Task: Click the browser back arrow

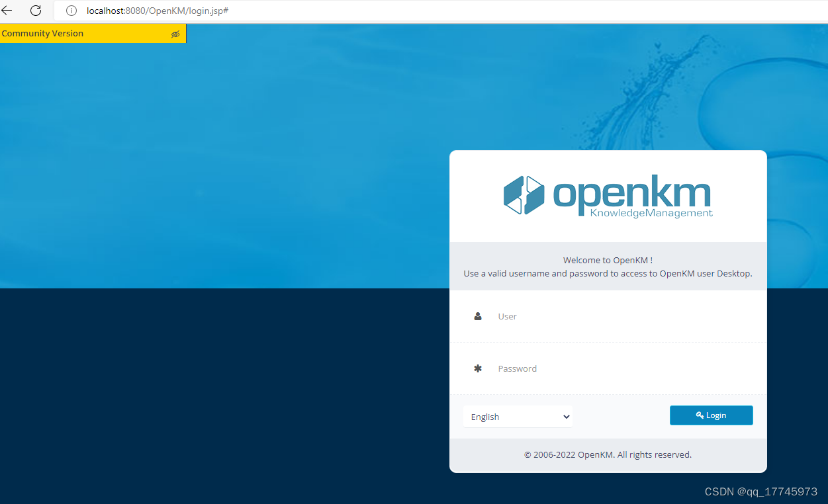Action: (7, 11)
